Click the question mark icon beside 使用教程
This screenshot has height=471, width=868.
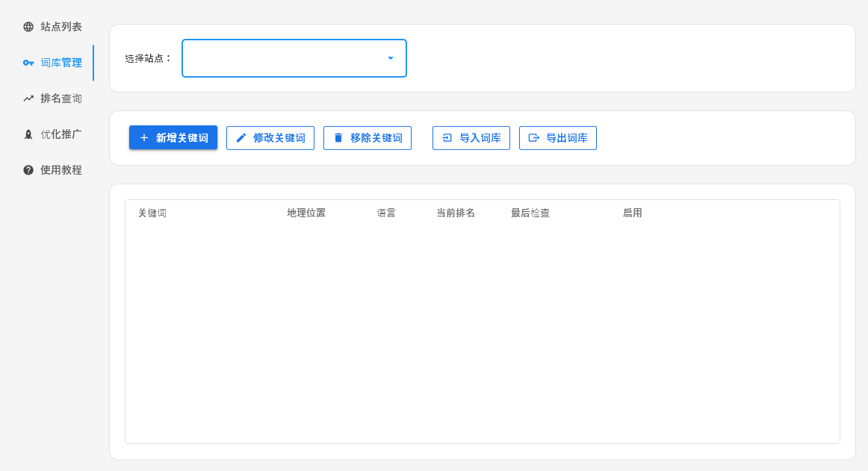(28, 170)
